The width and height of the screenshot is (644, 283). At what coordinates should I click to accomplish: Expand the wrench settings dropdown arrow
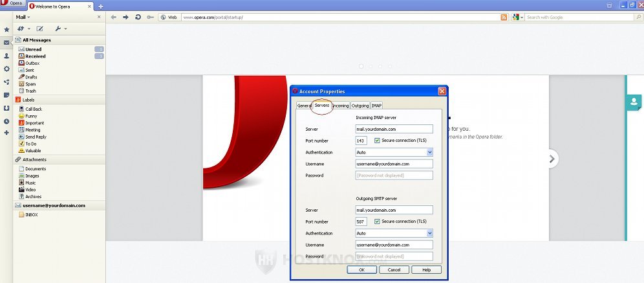(x=66, y=28)
